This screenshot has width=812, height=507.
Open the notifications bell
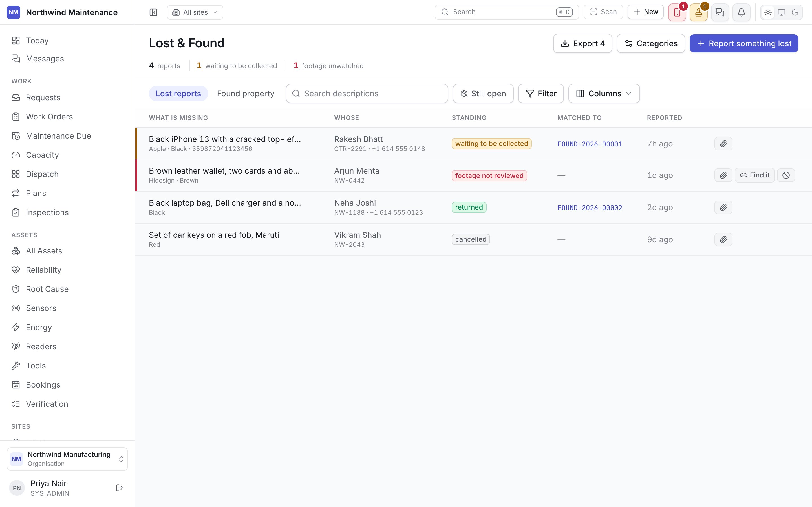tap(741, 12)
